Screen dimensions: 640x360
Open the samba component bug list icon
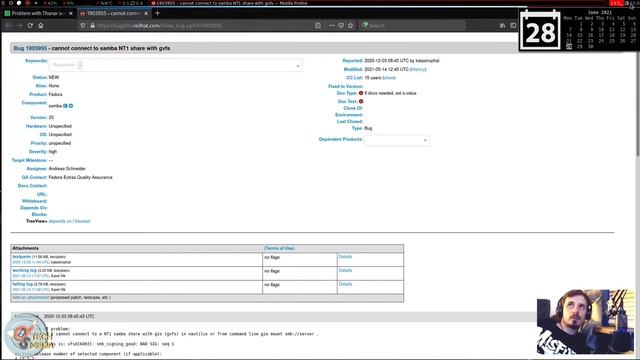pos(65,106)
